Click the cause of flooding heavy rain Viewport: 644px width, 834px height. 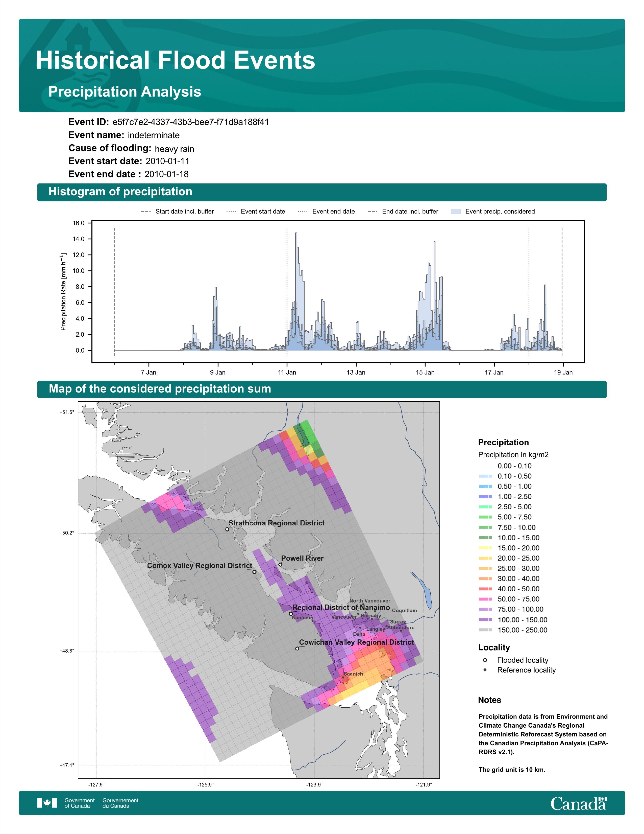[x=174, y=149]
